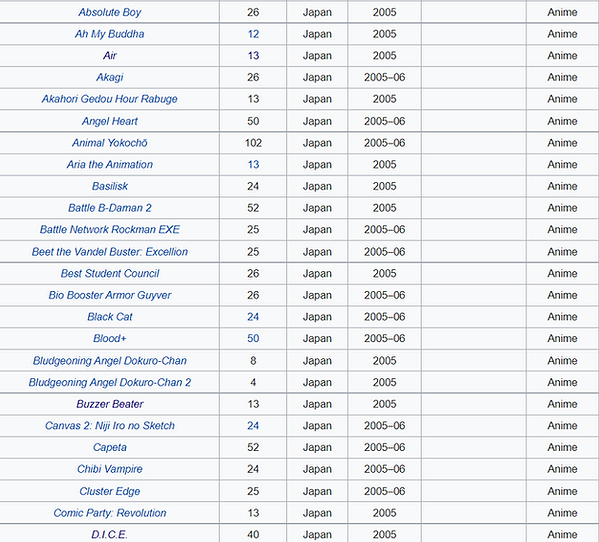Open Bludgeoning Angel Dokuro-Chan link (8 episodes)

(x=110, y=361)
